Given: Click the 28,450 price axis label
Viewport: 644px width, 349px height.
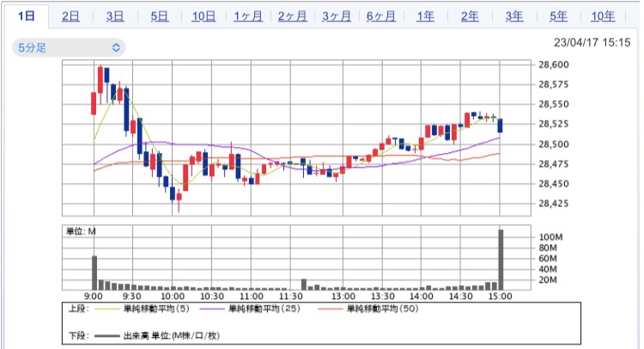Looking at the screenshot, I should 554,183.
